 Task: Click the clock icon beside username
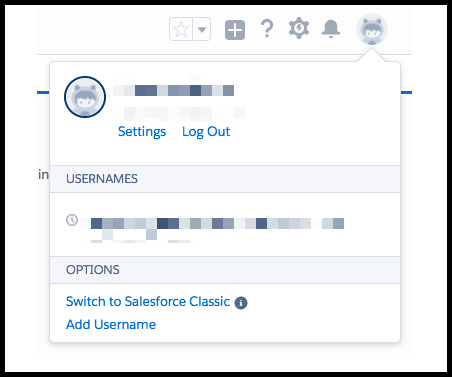(72, 220)
